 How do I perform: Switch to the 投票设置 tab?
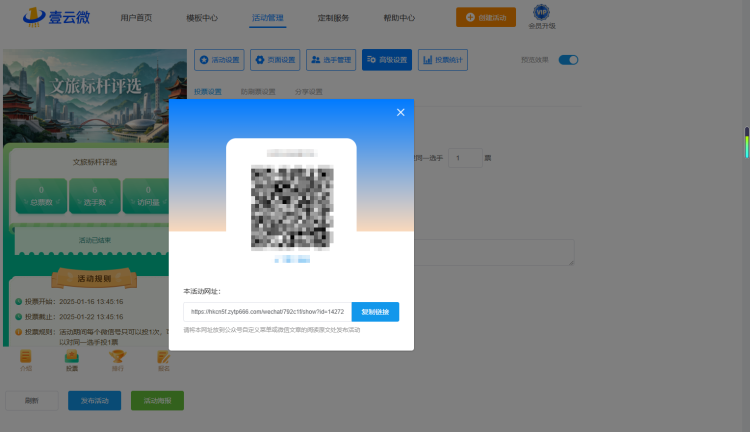(208, 92)
